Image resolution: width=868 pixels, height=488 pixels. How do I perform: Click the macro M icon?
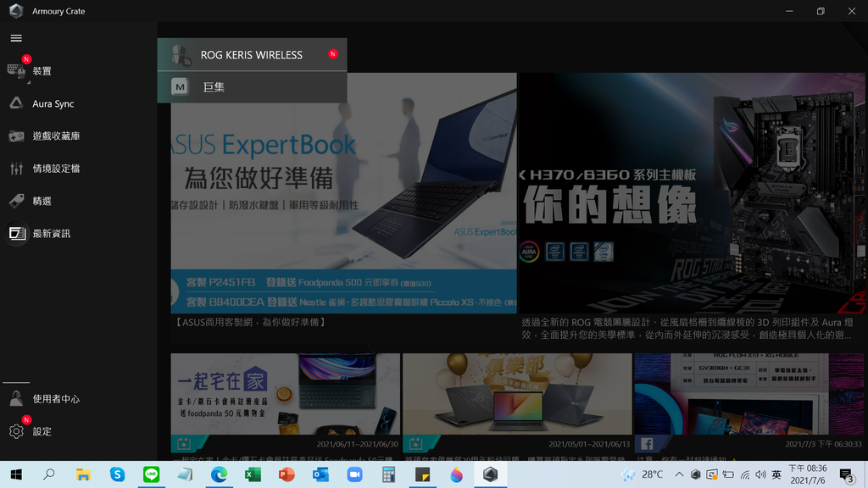(x=180, y=87)
